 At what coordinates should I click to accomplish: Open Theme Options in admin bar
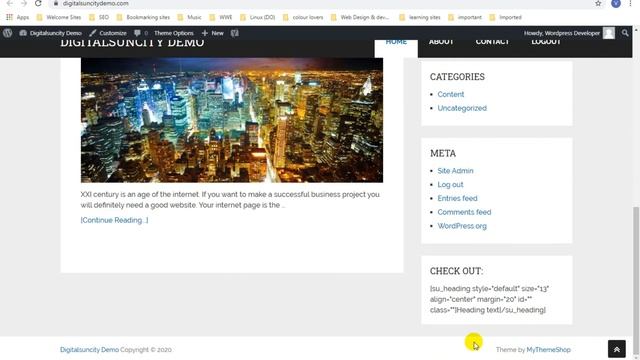click(x=173, y=33)
